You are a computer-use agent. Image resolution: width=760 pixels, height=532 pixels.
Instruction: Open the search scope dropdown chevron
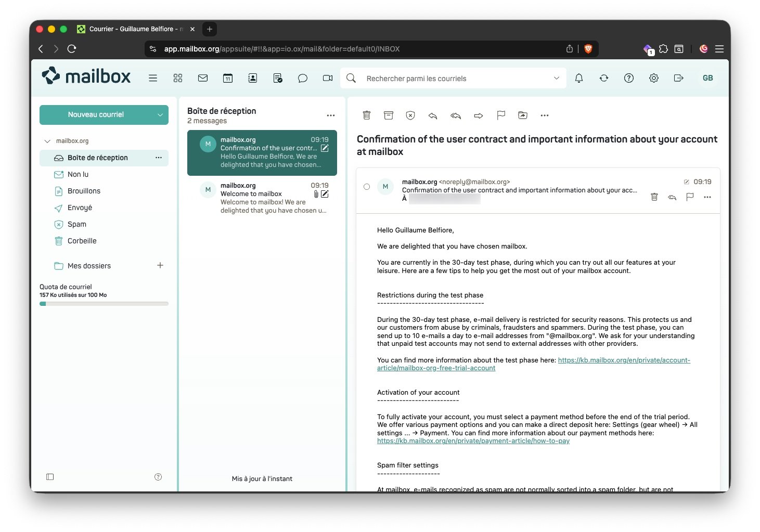click(556, 78)
